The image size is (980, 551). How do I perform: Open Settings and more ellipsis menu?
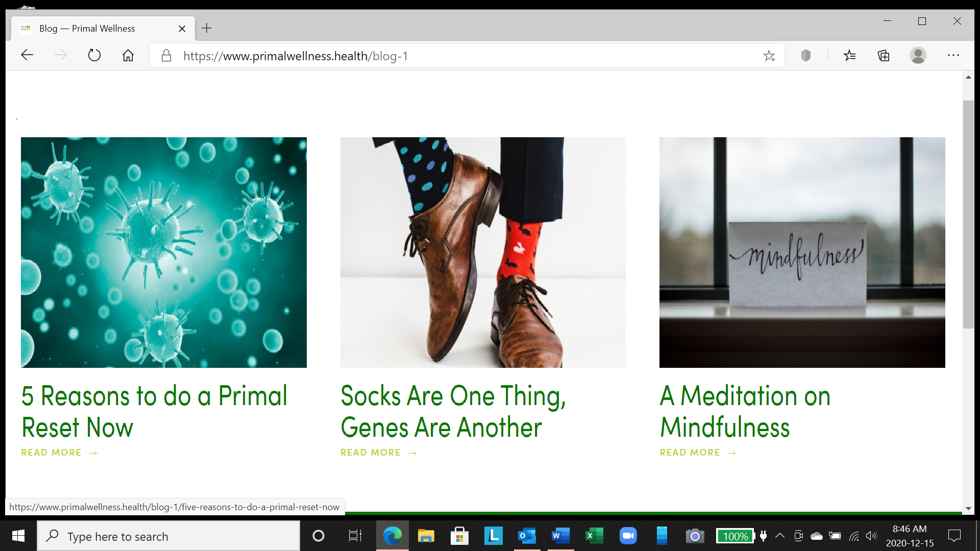[953, 55]
